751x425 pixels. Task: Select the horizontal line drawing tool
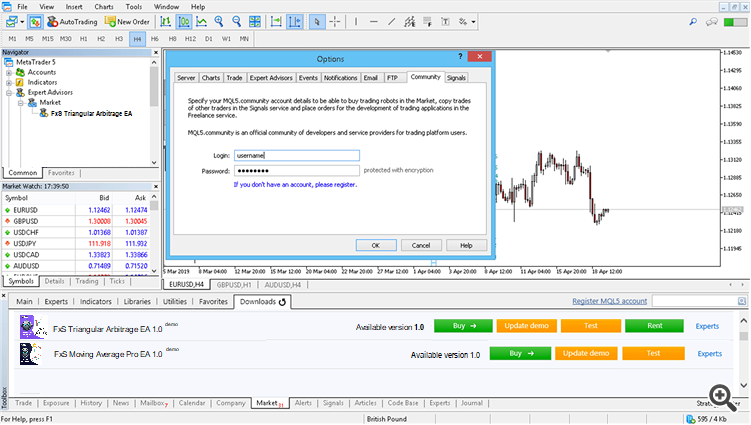pos(374,22)
